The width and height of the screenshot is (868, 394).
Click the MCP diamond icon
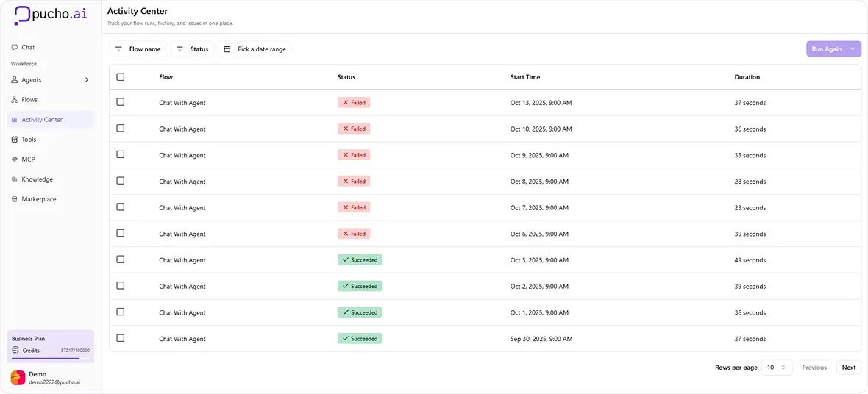pos(15,160)
